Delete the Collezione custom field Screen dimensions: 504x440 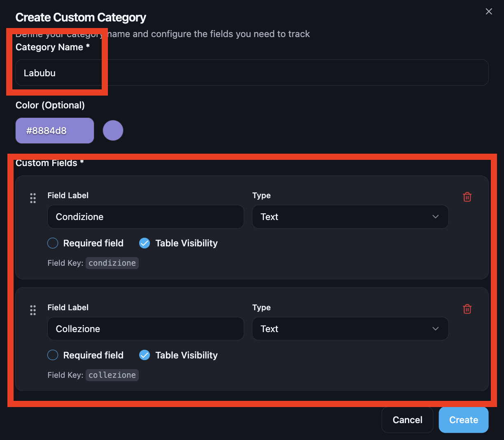pyautogui.click(x=467, y=309)
